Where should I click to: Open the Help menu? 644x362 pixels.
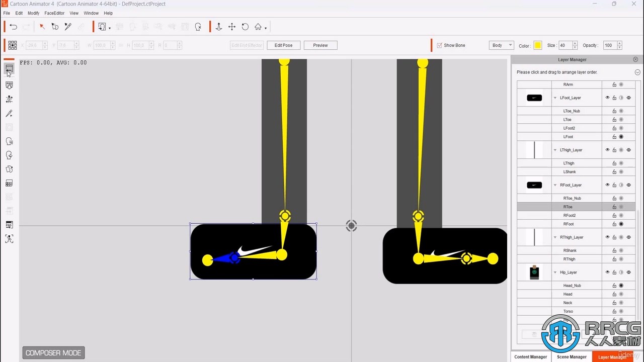[x=108, y=13]
